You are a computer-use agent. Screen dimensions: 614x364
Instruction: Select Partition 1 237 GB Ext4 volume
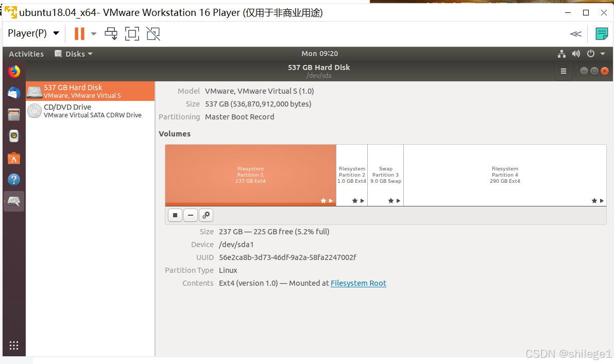(x=251, y=175)
